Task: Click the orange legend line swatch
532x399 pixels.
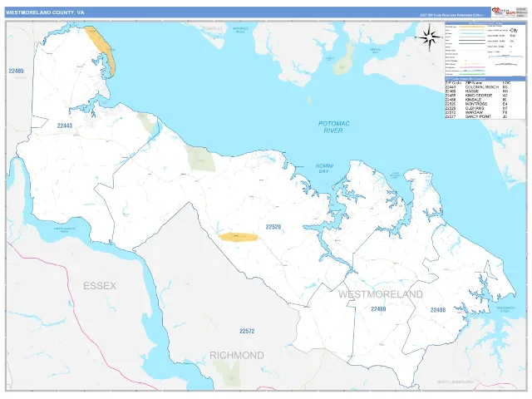Action: 472,27
